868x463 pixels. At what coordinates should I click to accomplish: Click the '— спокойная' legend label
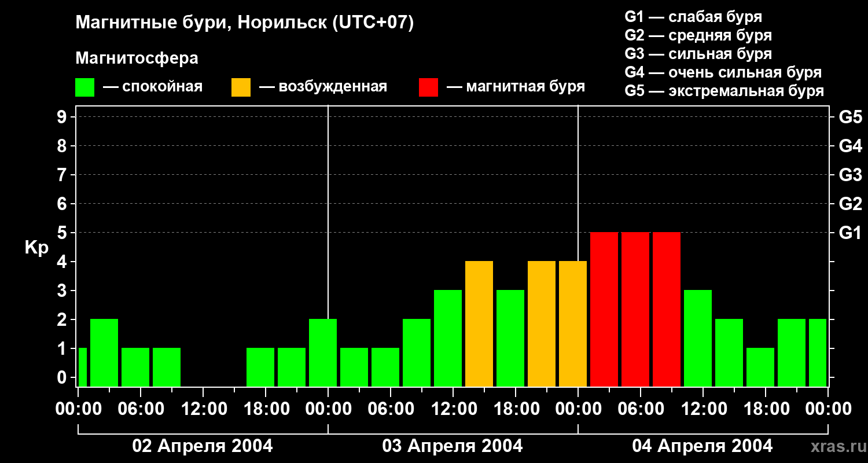tap(153, 87)
